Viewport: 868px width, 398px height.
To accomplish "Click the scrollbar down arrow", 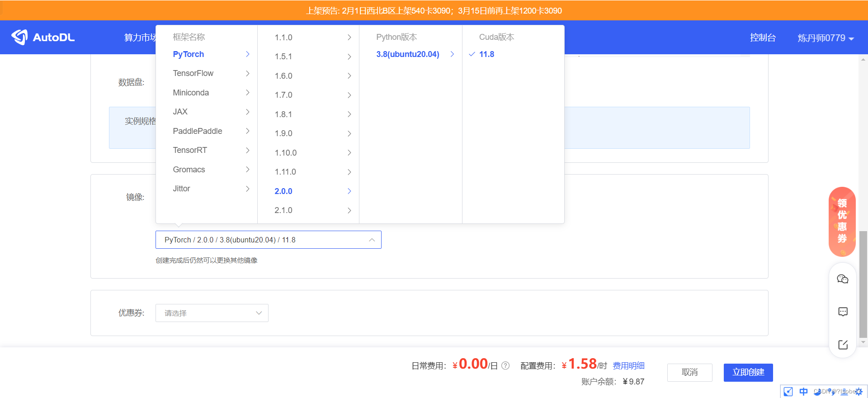I will coord(863,342).
